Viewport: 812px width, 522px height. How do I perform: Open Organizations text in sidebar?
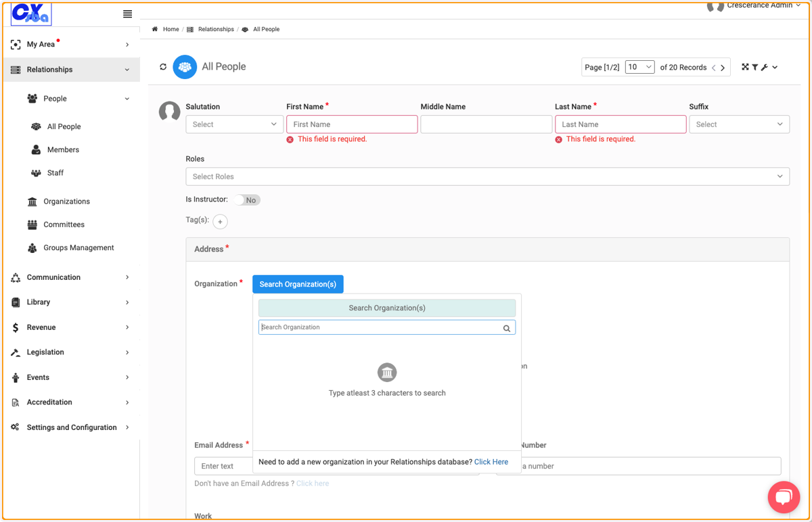pos(66,201)
